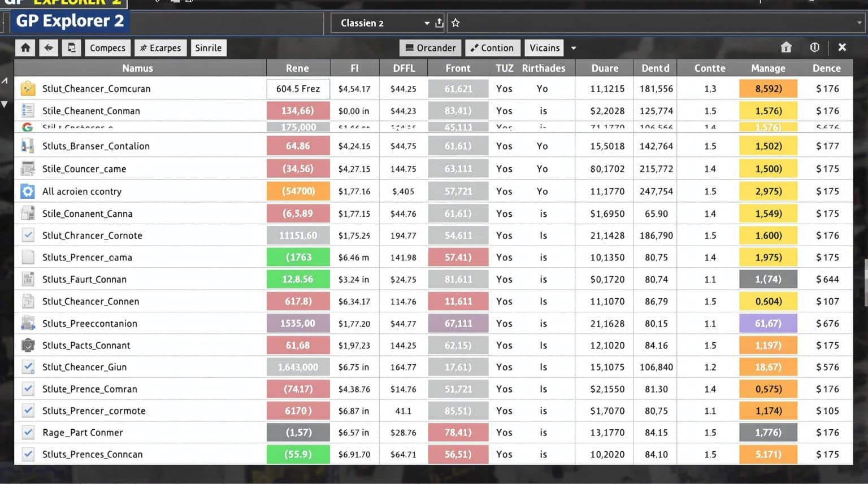Click the share icon beside Classien 2
This screenshot has height=484, width=868.
(439, 23)
